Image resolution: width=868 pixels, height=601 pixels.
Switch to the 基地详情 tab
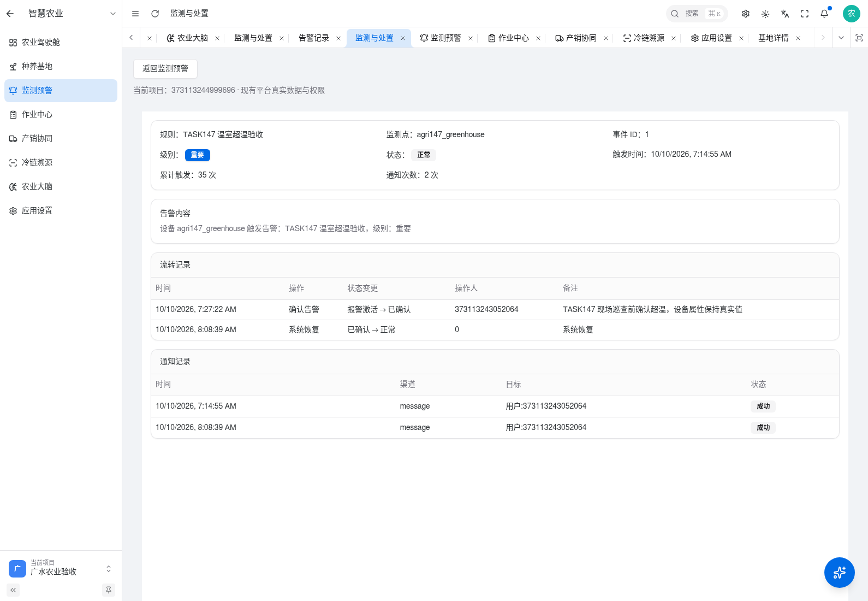774,38
